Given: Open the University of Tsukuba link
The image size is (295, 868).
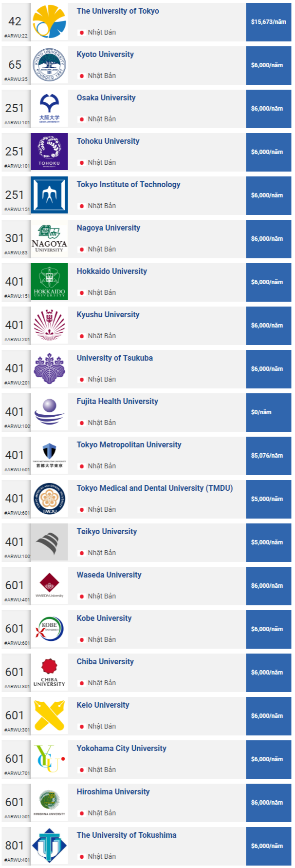Looking at the screenshot, I should [114, 358].
